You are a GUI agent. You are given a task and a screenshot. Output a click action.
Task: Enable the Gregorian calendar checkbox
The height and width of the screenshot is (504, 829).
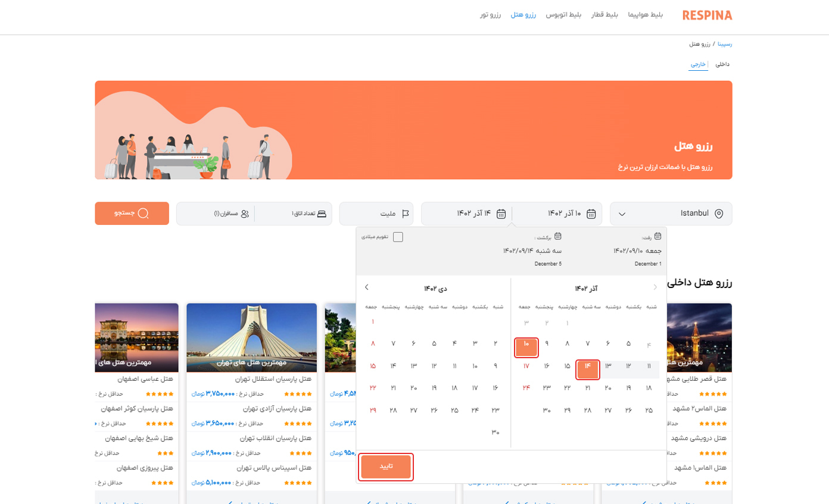(x=398, y=237)
